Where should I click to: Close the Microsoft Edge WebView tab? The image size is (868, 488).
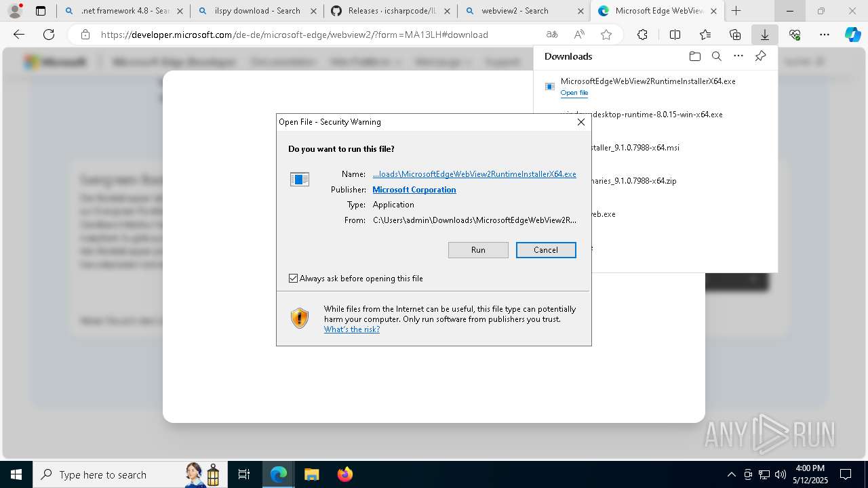[x=713, y=11]
